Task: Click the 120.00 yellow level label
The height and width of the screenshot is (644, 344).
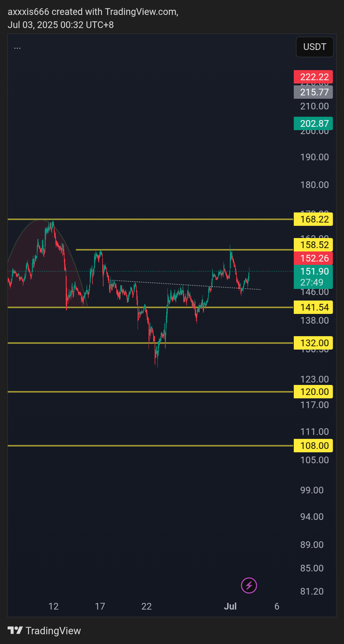Action: [x=313, y=392]
